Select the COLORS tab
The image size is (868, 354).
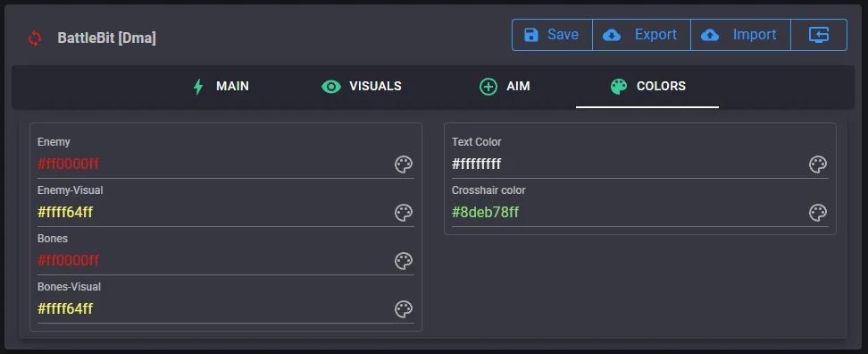coord(647,87)
